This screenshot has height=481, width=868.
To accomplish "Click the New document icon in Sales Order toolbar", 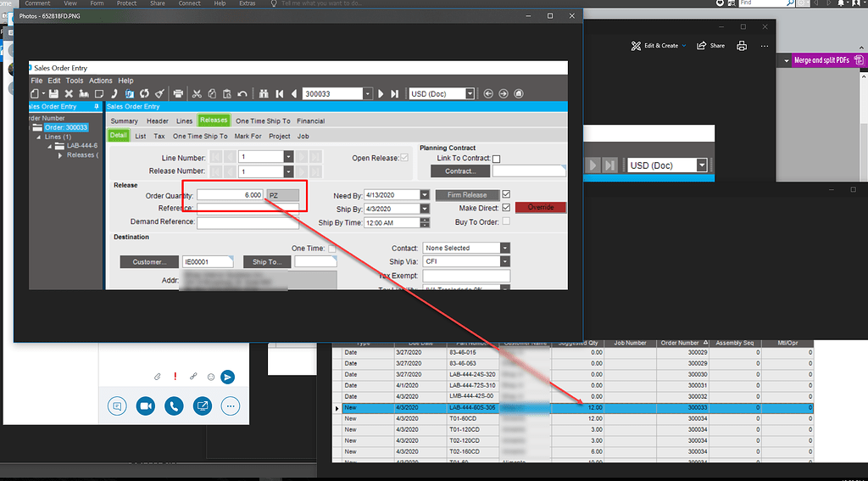I will pyautogui.click(x=35, y=93).
